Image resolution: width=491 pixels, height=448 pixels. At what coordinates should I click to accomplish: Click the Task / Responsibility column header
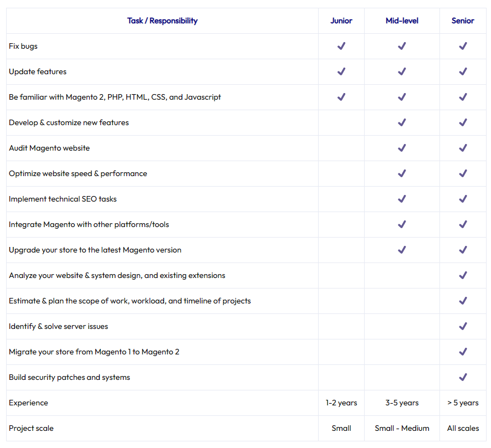pyautogui.click(x=162, y=20)
